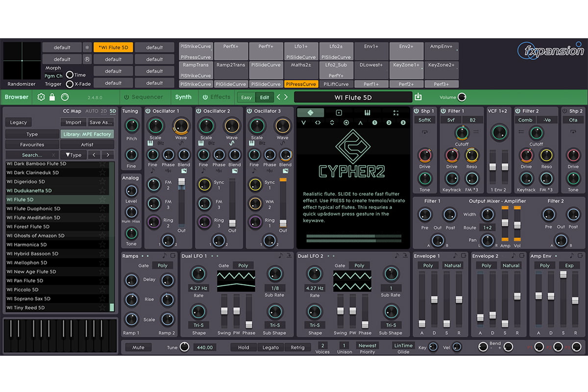Click the snowflake freeze icon near Randomizer
Image resolution: width=588 pixels, height=392 pixels.
click(x=87, y=48)
